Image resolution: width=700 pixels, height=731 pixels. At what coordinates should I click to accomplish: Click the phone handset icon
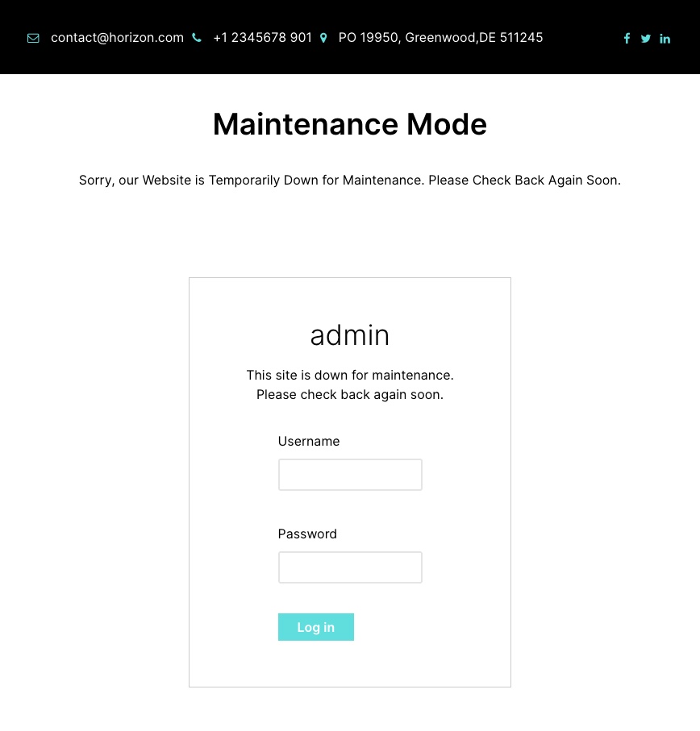197,38
